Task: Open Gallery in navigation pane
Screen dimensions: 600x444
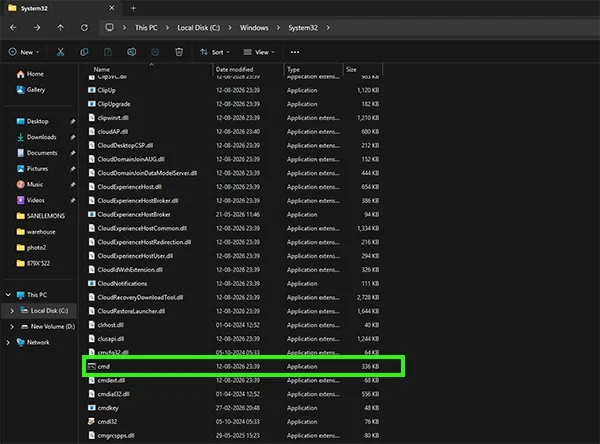Action: pos(31,90)
